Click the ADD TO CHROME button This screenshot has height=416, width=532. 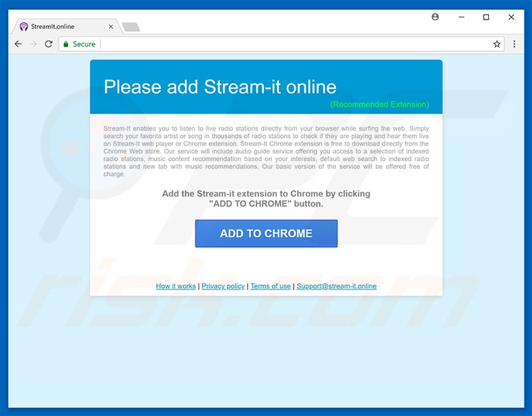266,234
